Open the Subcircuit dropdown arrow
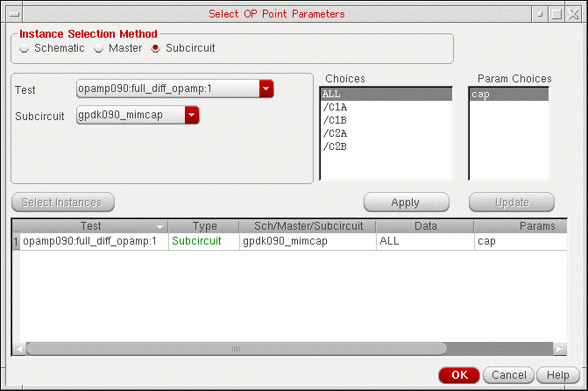 click(192, 115)
